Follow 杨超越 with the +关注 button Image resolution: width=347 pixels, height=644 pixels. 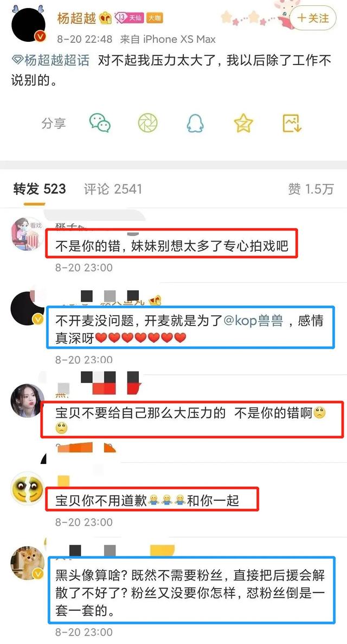pyautogui.click(x=313, y=18)
